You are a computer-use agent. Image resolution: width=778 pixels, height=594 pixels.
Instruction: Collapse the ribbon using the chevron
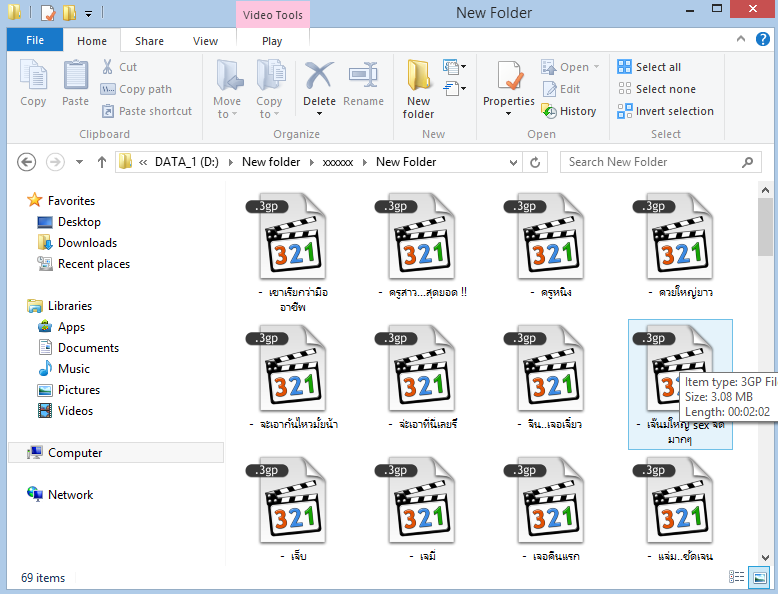740,41
